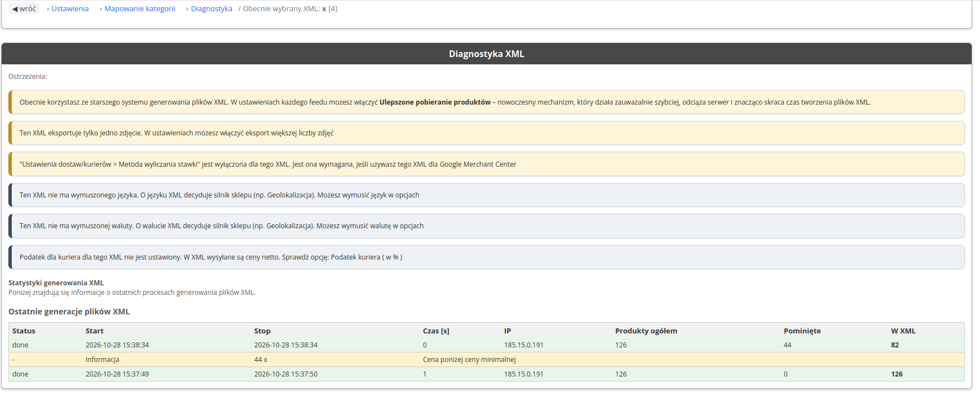The image size is (980, 414).
Task: Click the bold '126' value in W XML
Action: 897,374
